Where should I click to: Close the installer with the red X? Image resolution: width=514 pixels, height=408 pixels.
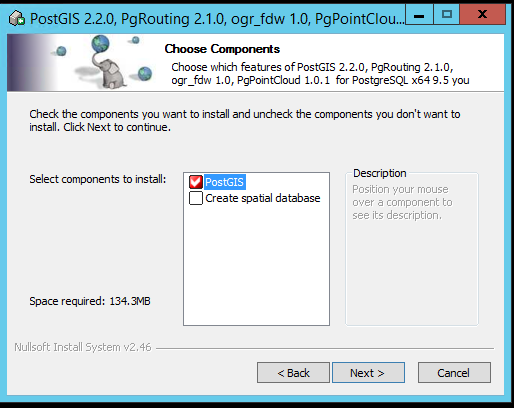click(482, 15)
